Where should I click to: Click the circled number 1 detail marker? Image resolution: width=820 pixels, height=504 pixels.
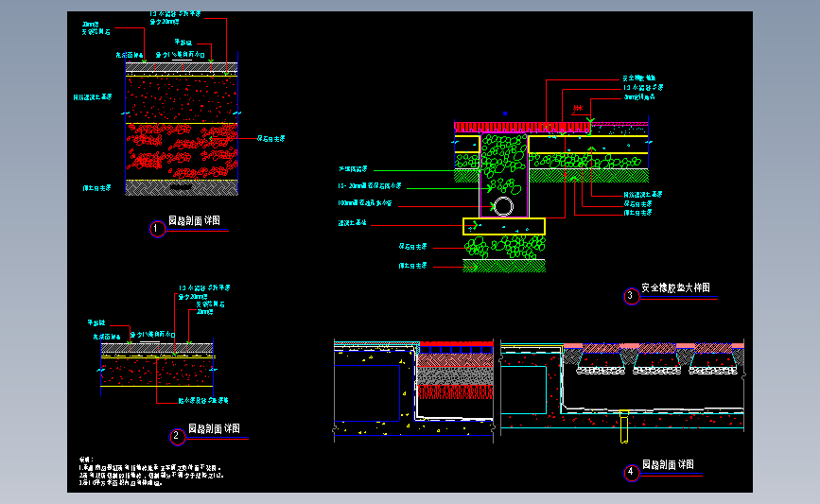pyautogui.click(x=157, y=229)
